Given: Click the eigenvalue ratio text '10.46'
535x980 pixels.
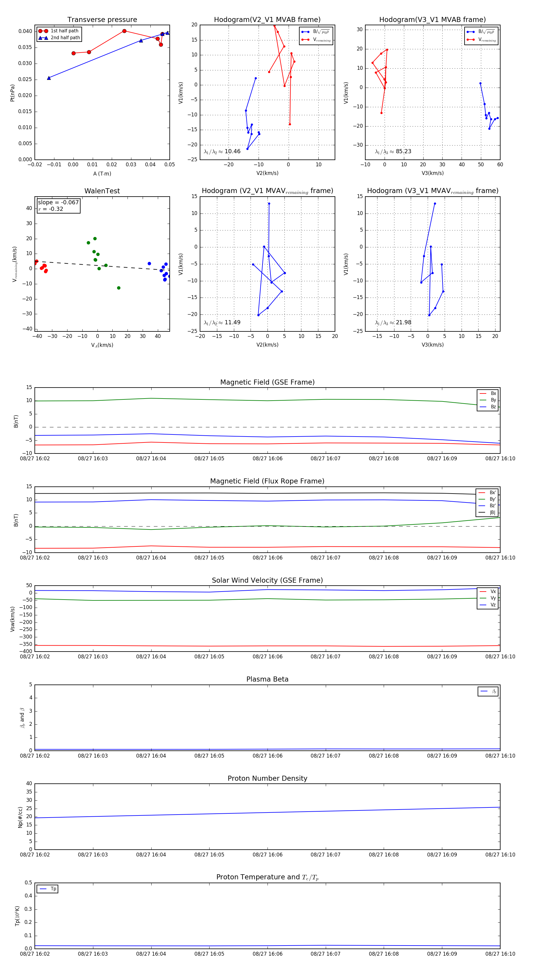Looking at the screenshot, I should tap(232, 151).
